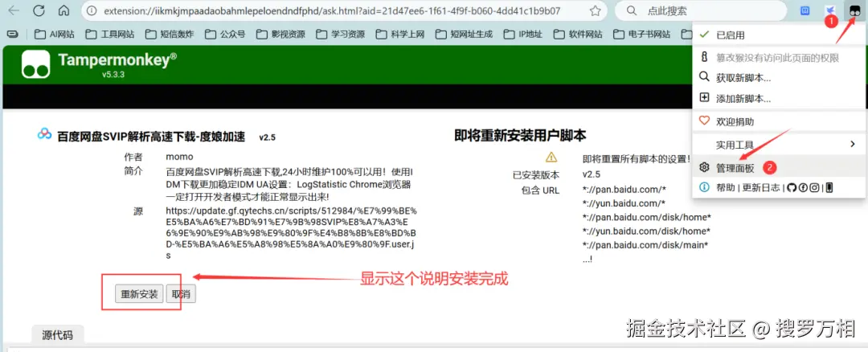Open the IP地址 bookmark folder
This screenshot has height=352, width=868.
522,34
